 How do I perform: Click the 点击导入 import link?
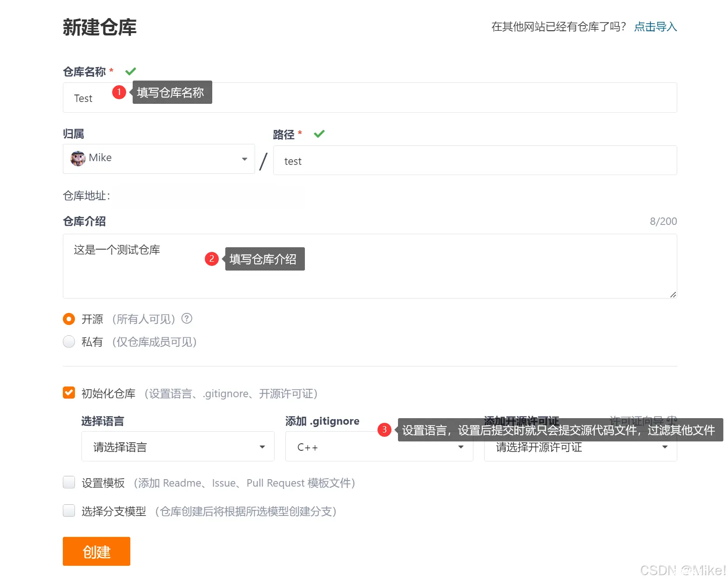pyautogui.click(x=655, y=27)
